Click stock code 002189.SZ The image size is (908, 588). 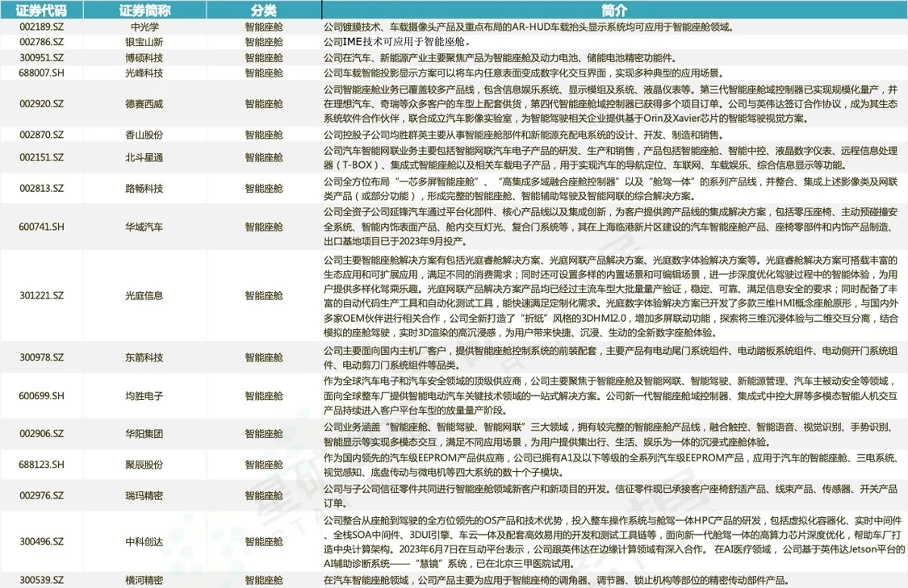click(x=41, y=27)
